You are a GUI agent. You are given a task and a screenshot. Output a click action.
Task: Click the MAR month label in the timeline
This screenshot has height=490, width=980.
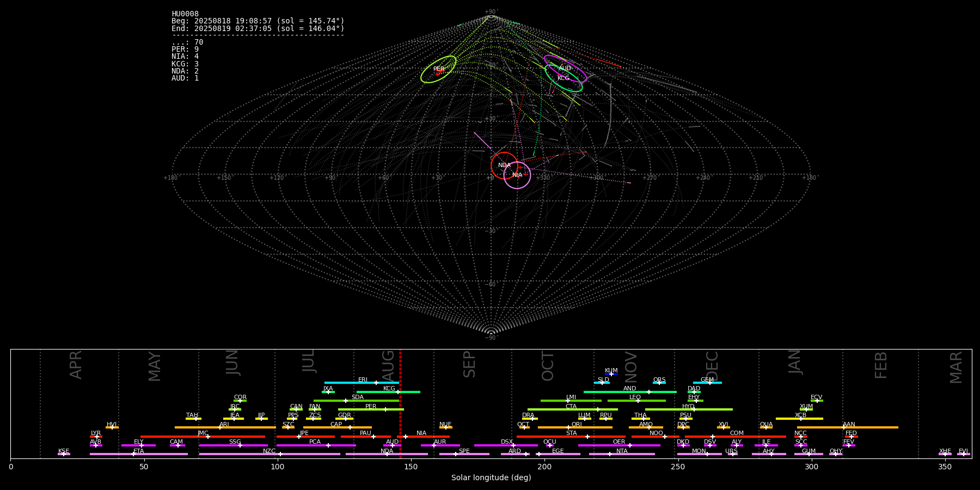[x=956, y=367]
